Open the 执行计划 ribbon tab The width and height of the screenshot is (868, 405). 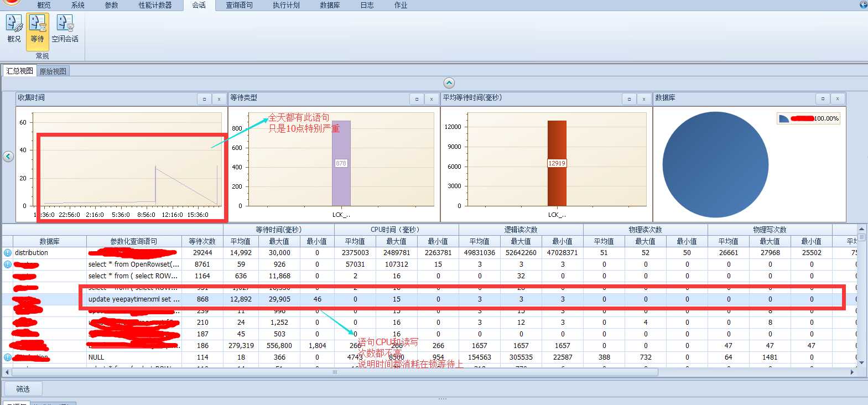287,5
